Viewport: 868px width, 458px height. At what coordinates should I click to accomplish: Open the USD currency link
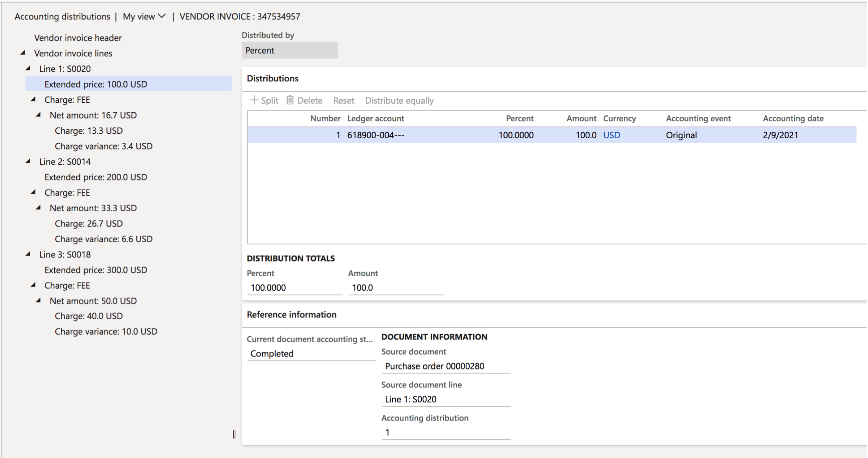611,135
